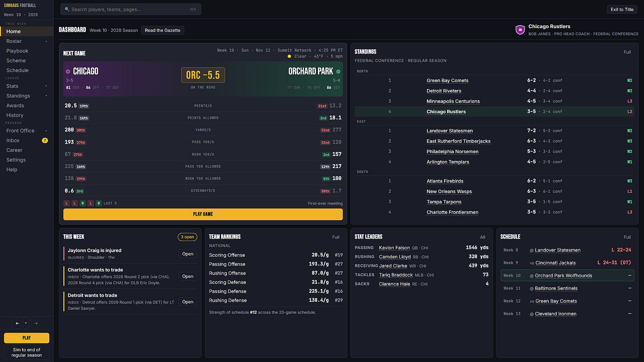Click the sunny weather icon in Next Game
This screenshot has width=644, height=362.
pos(289,56)
